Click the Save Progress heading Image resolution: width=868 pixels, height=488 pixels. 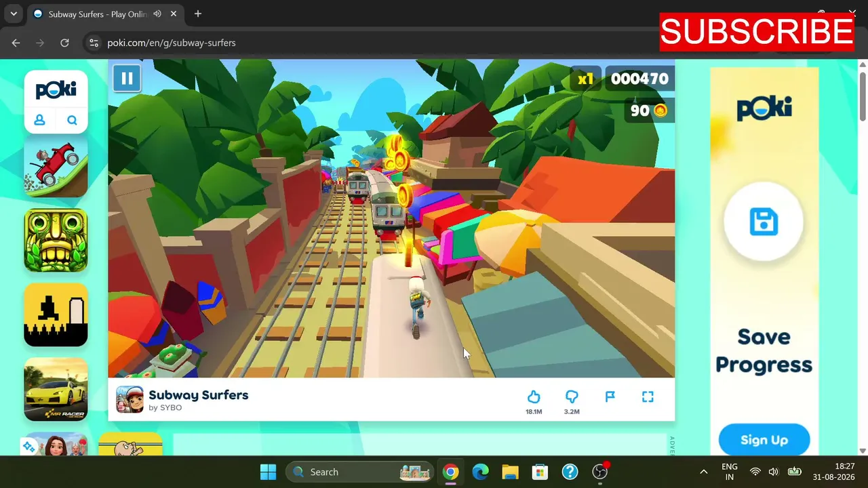(x=764, y=351)
